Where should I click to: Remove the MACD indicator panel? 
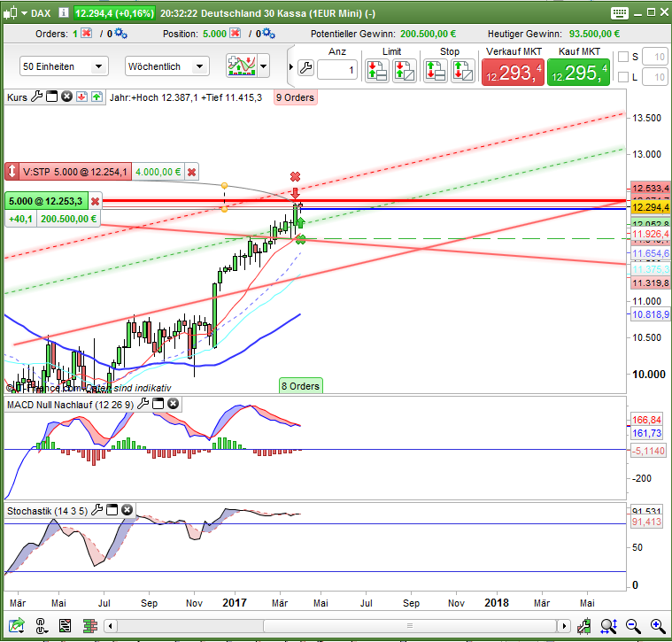click(174, 404)
